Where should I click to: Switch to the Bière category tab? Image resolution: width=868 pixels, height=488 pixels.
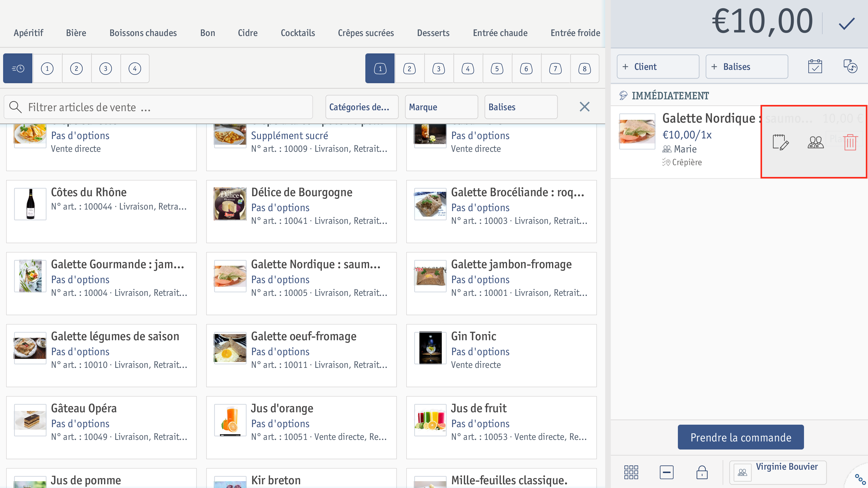76,33
